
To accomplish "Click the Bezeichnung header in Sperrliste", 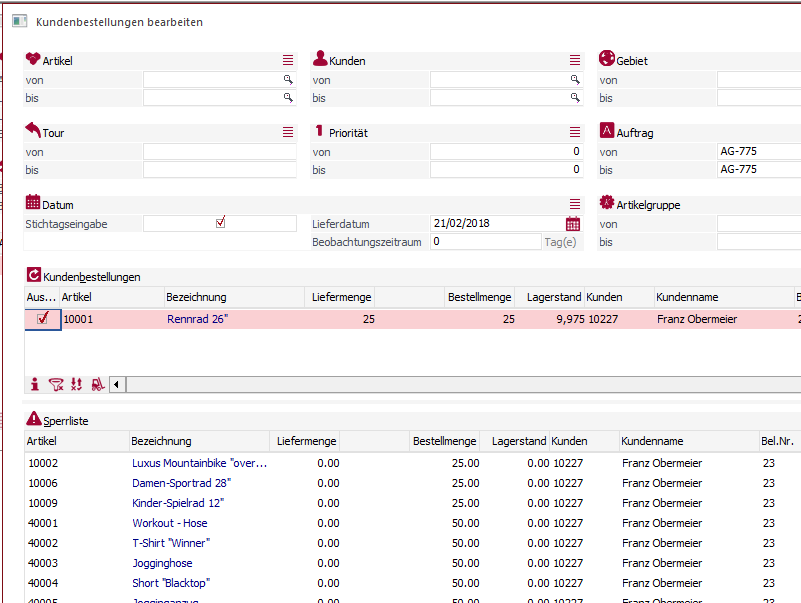I will tap(161, 441).
